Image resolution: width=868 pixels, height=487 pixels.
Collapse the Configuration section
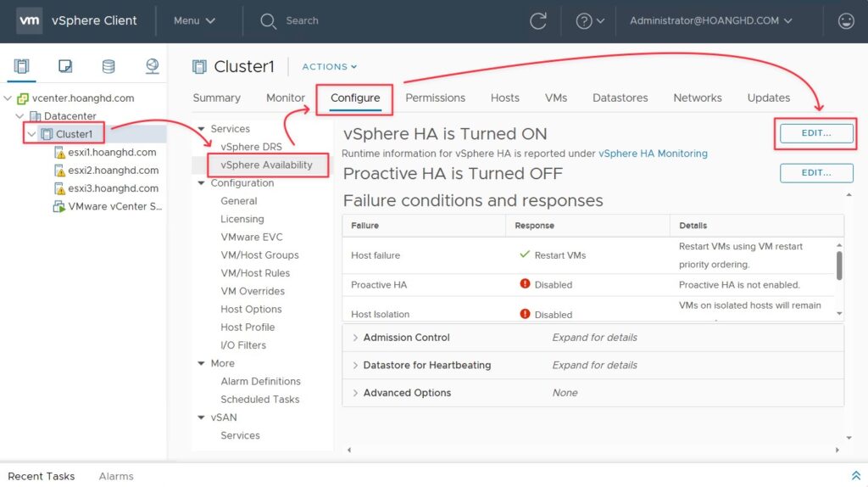point(202,182)
